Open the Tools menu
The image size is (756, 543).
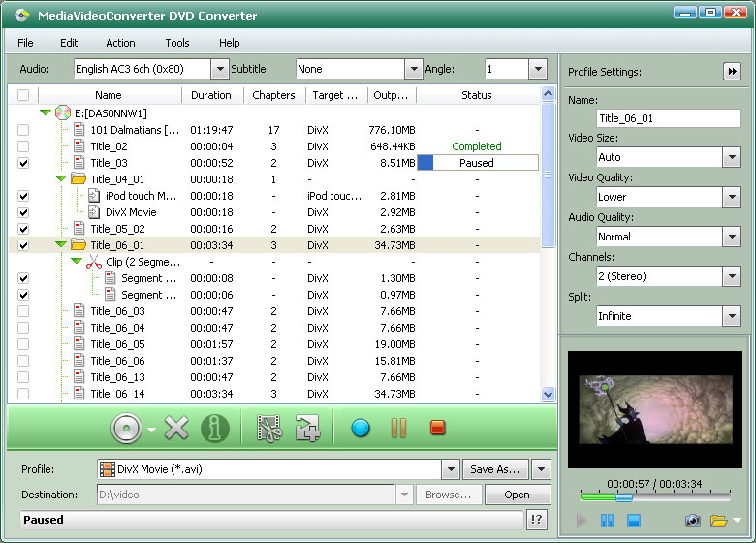coord(176,43)
